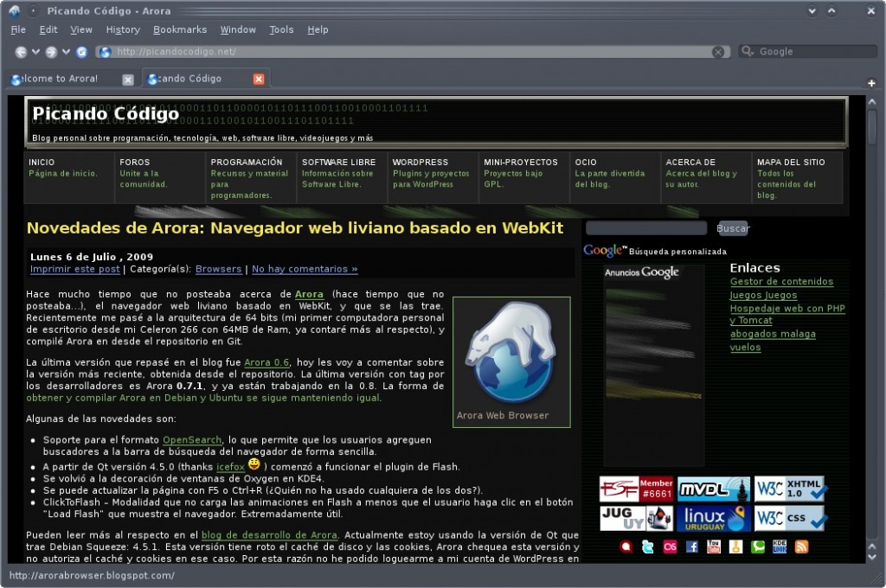This screenshot has width=886, height=588.
Task: Open the Browsers category link
Action: coord(218,268)
